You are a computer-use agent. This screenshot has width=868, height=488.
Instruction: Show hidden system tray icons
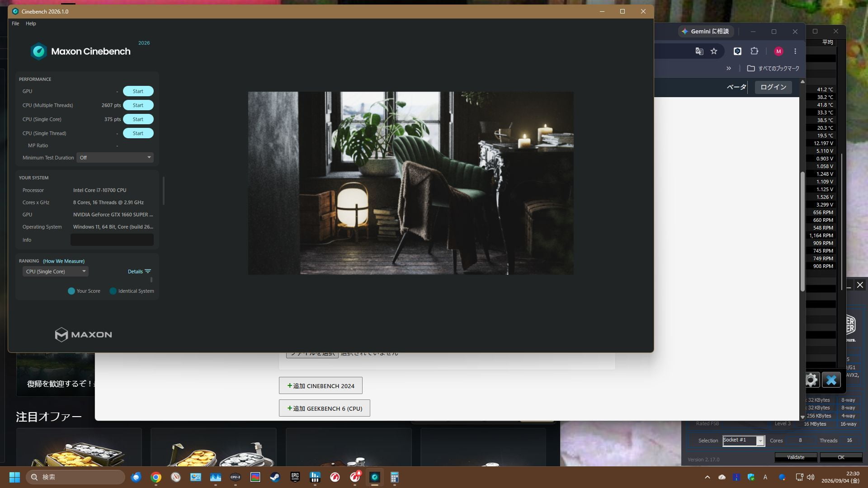click(708, 477)
